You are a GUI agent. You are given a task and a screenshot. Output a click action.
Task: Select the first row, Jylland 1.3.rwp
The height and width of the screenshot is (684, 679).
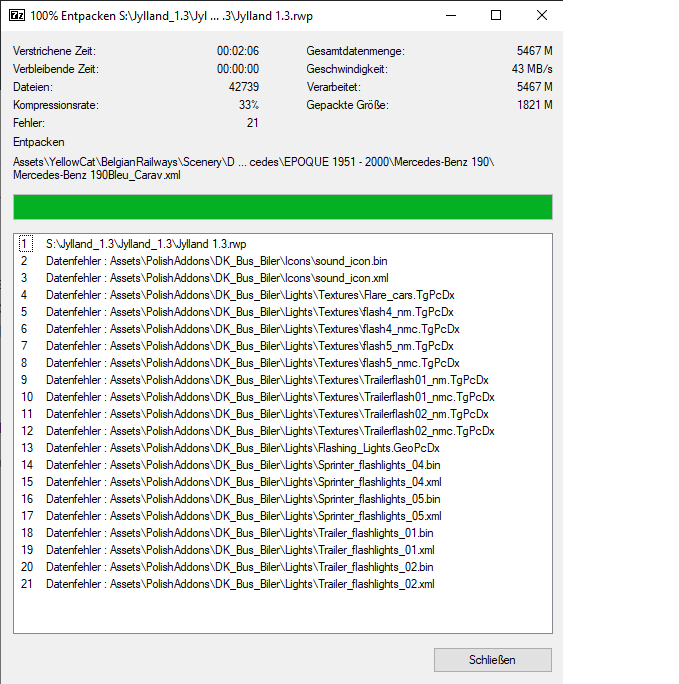pyautogui.click(x=146, y=243)
